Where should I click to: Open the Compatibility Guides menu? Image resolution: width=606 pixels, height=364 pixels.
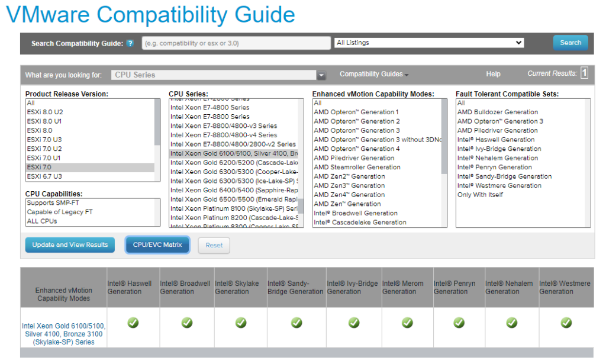coord(373,74)
